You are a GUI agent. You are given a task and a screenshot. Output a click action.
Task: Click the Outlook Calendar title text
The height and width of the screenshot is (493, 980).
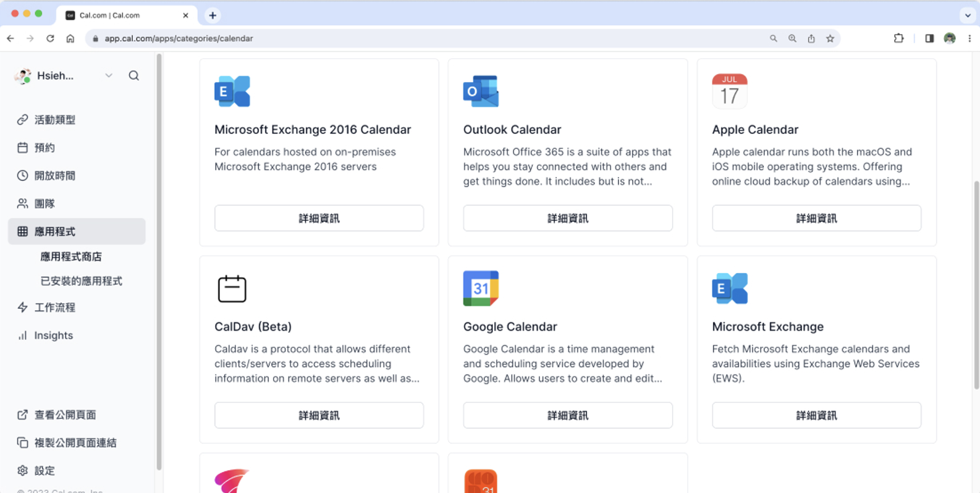[x=512, y=130]
